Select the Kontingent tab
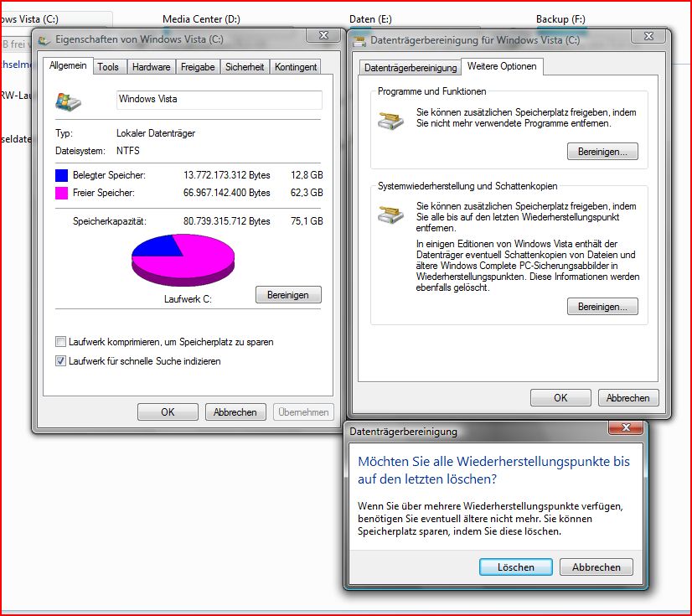The height and width of the screenshot is (616, 692). click(296, 67)
